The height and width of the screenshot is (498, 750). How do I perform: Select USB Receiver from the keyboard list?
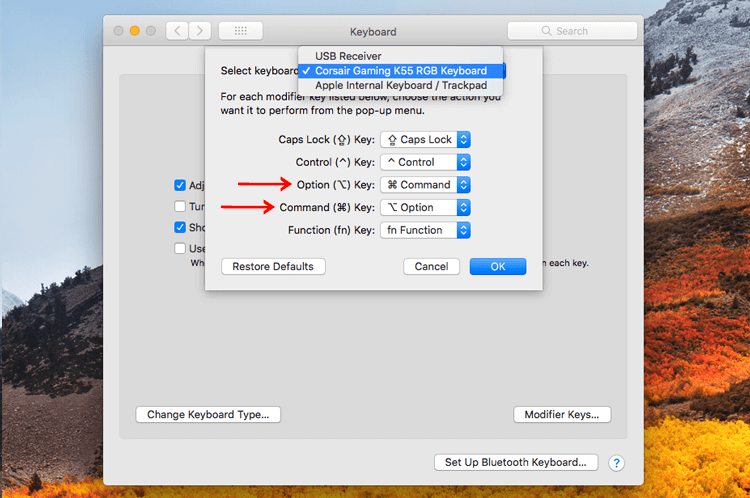[400, 56]
